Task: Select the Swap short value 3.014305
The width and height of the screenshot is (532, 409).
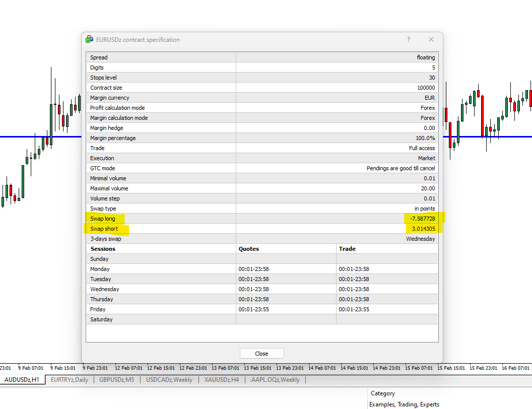Action: pos(423,229)
